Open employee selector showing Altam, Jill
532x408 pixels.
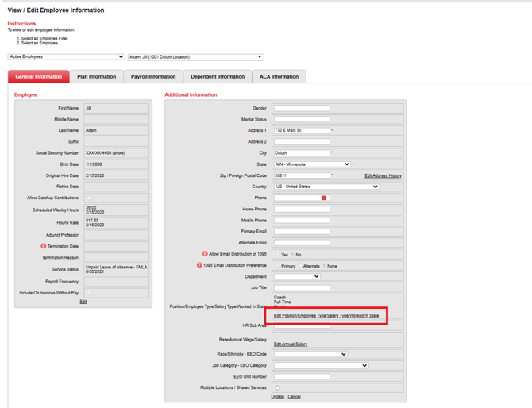tap(195, 57)
